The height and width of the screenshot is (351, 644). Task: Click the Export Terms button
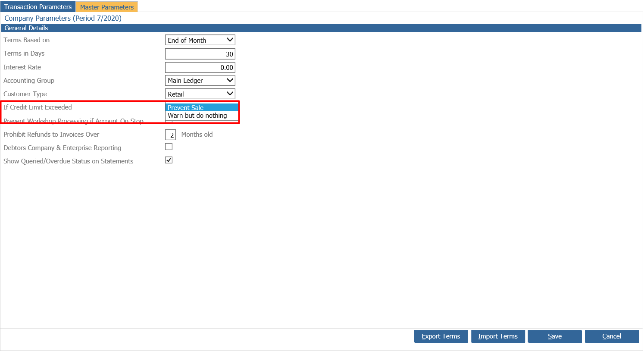point(441,336)
